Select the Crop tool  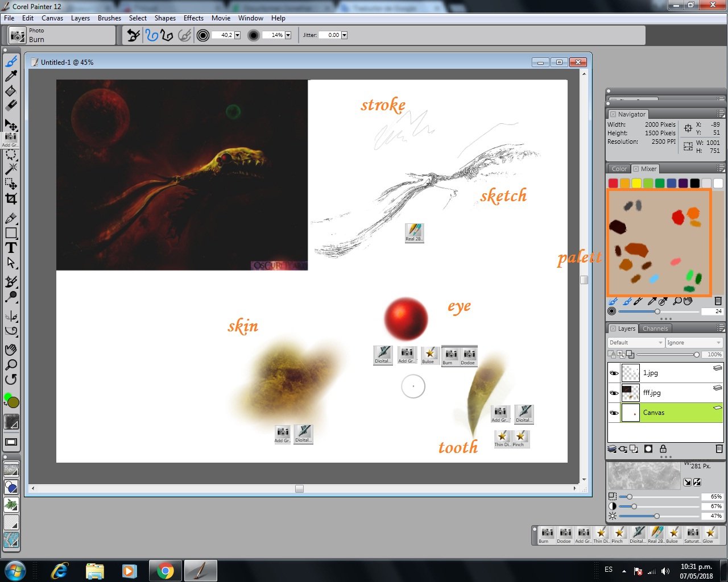pyautogui.click(x=11, y=198)
